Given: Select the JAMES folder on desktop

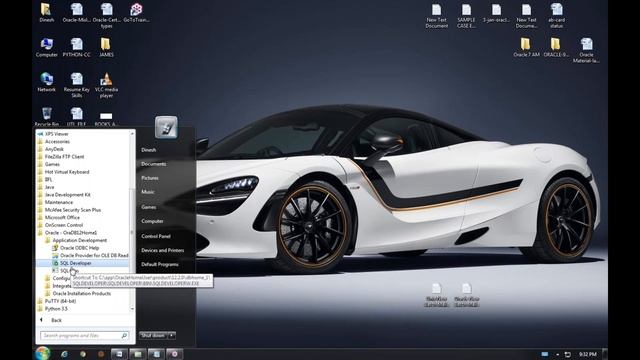Looking at the screenshot, I should pos(106,47).
